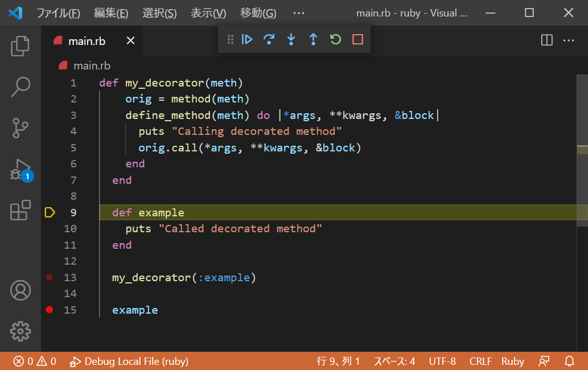Click the Step Over debug icon
The width and height of the screenshot is (588, 370).
tap(269, 39)
